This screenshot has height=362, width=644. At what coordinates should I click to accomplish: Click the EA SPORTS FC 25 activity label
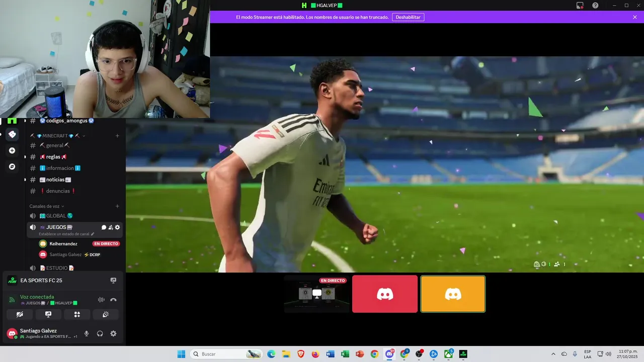click(x=41, y=281)
